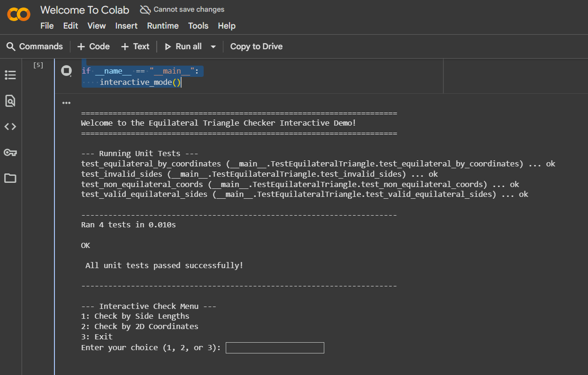Click the Cannot save changes indicator
Viewport: 588px width, 375px height.
[x=182, y=9]
